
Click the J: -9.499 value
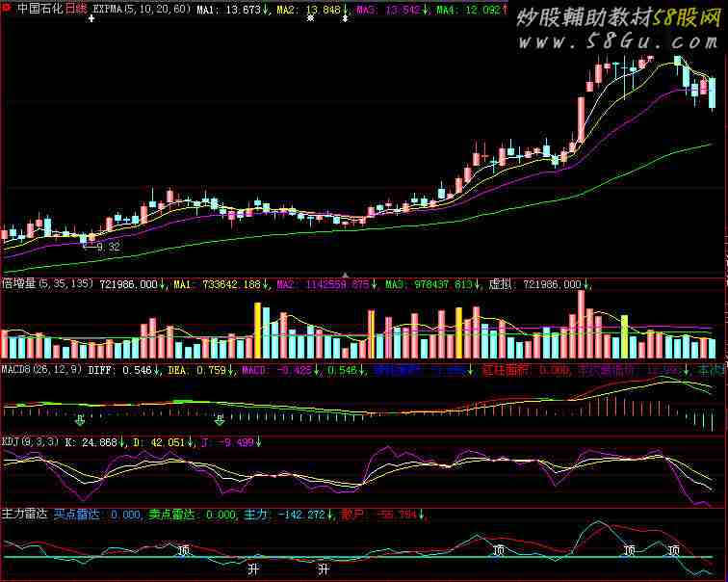227,442
